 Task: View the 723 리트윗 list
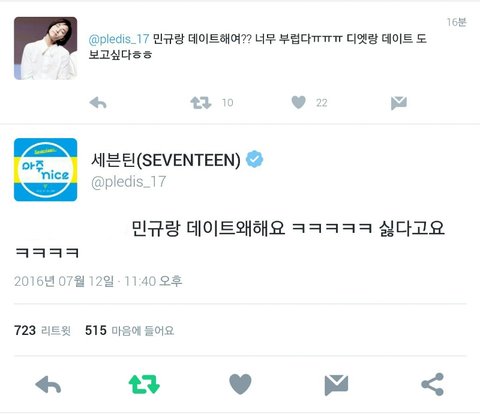coord(42,330)
